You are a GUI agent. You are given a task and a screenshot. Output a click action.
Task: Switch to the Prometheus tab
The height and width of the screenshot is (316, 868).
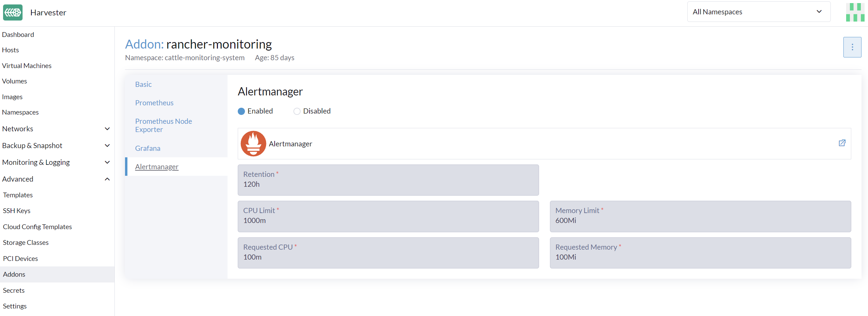[154, 103]
